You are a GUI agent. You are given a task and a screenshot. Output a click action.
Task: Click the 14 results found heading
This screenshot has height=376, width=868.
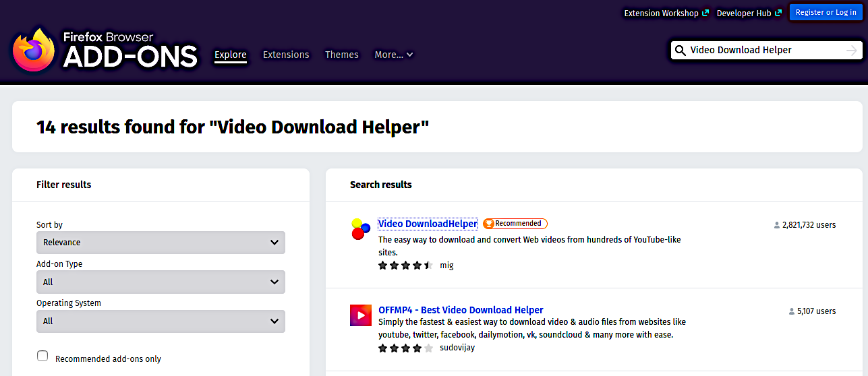click(x=233, y=127)
